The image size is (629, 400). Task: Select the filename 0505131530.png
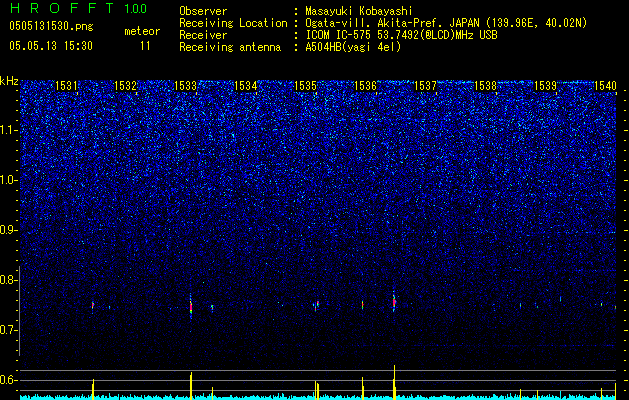pyautogui.click(x=51, y=26)
